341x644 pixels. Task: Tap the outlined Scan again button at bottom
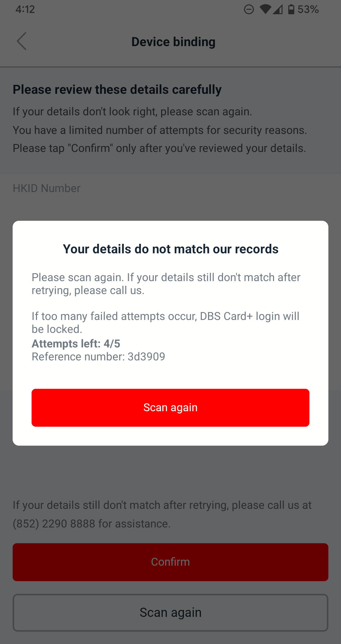pyautogui.click(x=170, y=612)
